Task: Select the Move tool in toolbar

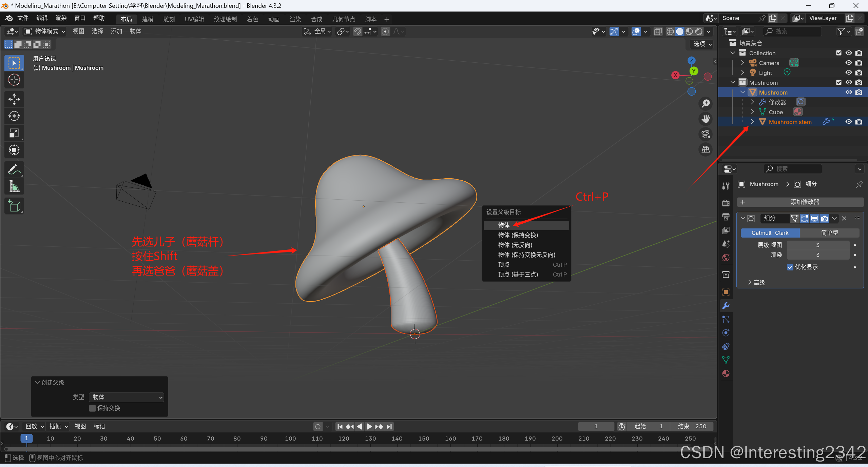Action: point(14,99)
